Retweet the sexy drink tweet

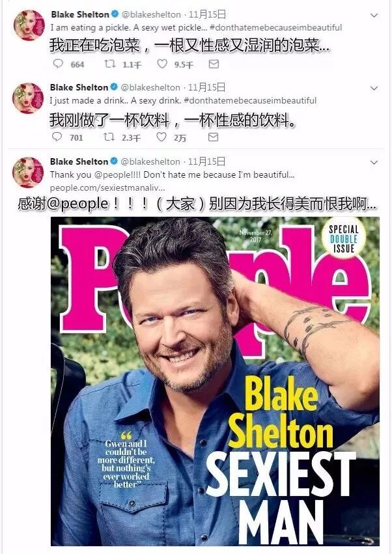point(109,137)
